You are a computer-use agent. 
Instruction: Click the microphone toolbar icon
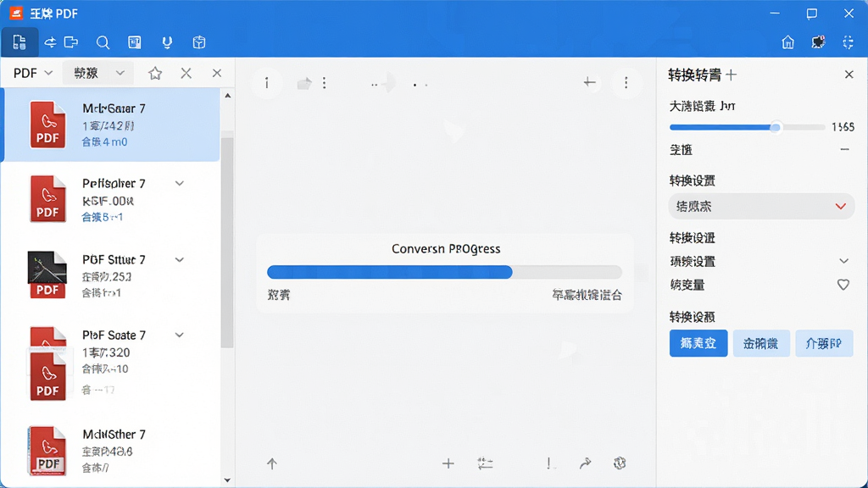click(x=167, y=42)
